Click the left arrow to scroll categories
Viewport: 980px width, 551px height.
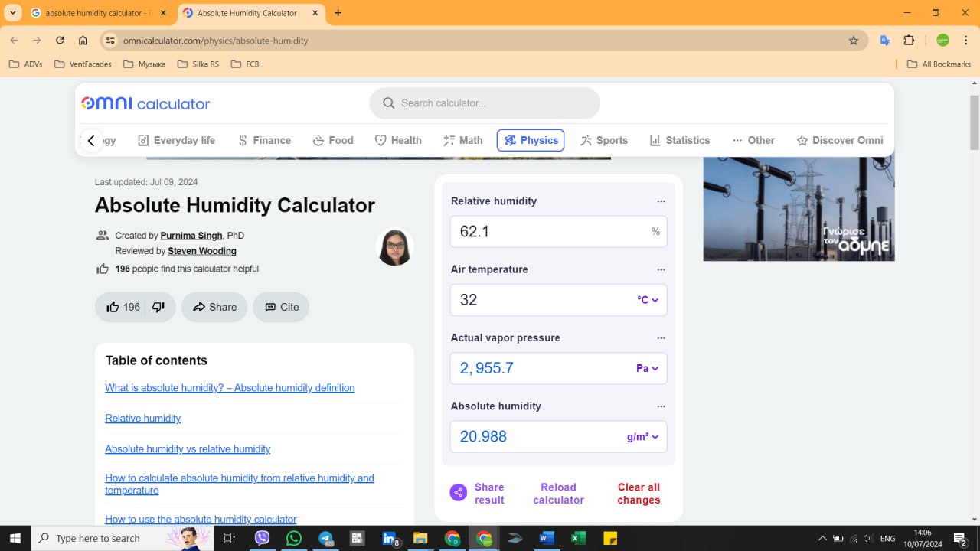[x=91, y=140]
